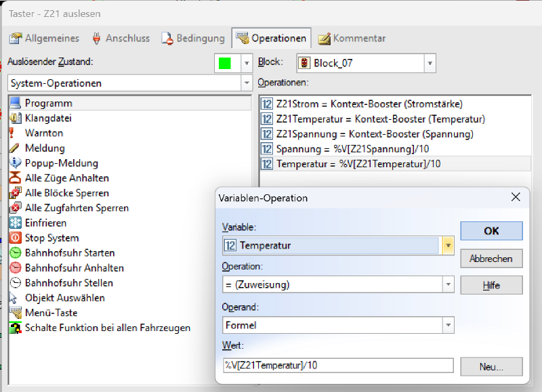Click the Alle Zugfahrten Sperren icon

click(15, 208)
